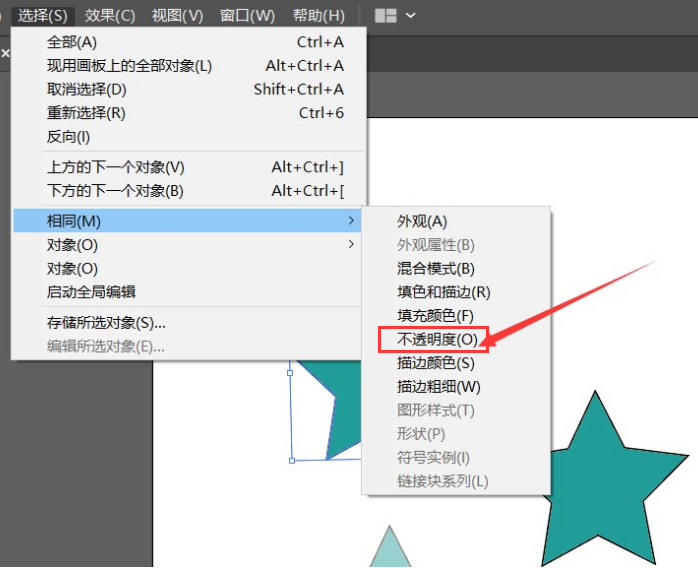698x568 pixels.
Task: Open the 视图(V) menu
Action: coord(177,16)
